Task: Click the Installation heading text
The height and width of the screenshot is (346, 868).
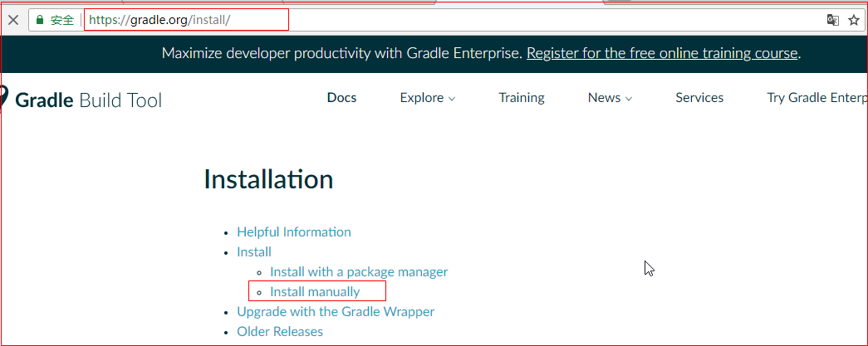Action: (x=268, y=179)
